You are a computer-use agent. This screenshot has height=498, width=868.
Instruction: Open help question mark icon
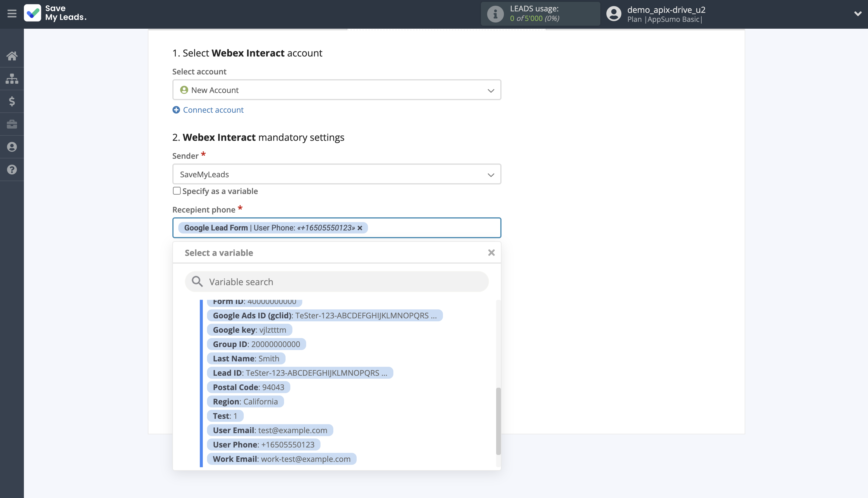[x=12, y=170]
